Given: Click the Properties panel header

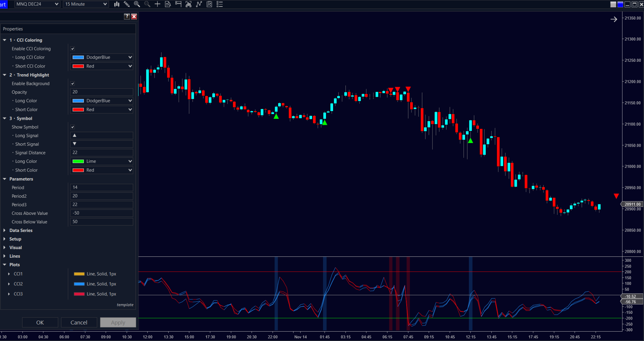Looking at the screenshot, I should click(x=68, y=29).
